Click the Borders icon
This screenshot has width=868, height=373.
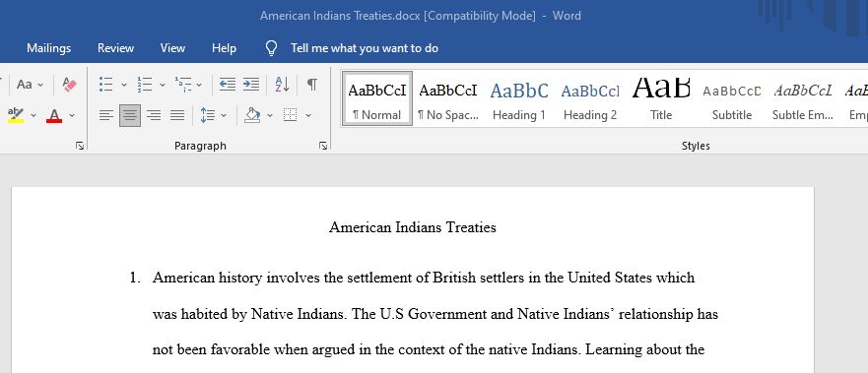click(290, 115)
